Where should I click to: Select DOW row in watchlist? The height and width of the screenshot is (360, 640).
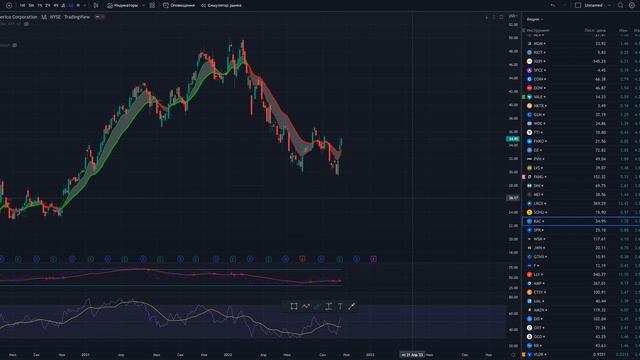[x=581, y=88]
